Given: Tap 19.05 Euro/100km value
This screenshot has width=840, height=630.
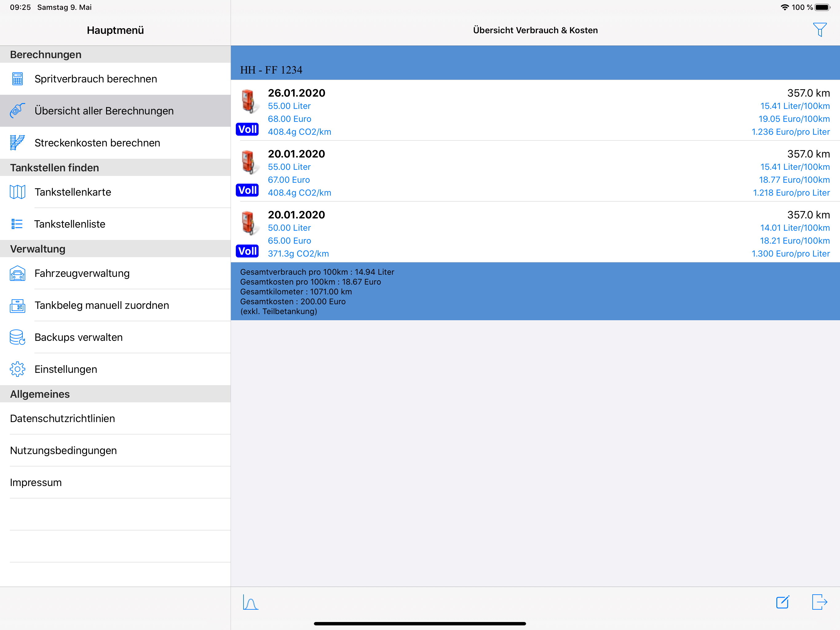Looking at the screenshot, I should 794,119.
